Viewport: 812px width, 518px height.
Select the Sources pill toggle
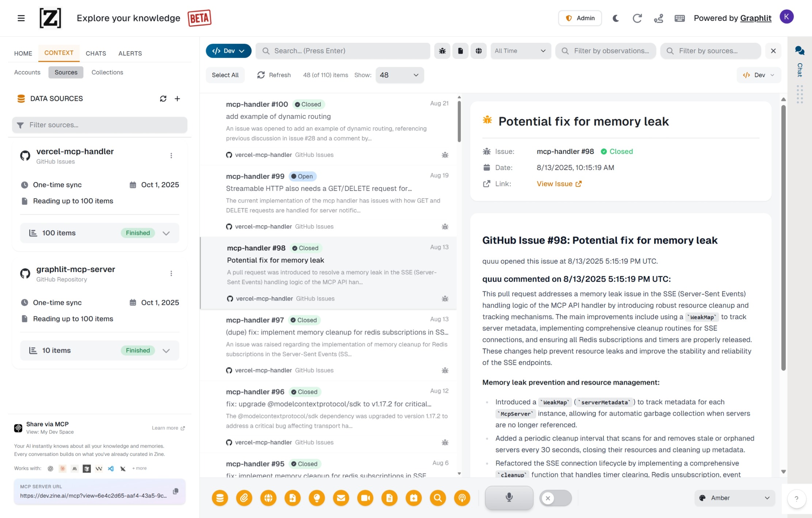point(66,72)
